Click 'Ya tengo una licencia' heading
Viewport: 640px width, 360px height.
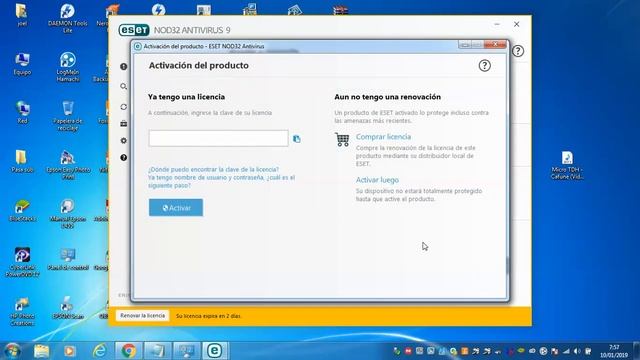(187, 97)
